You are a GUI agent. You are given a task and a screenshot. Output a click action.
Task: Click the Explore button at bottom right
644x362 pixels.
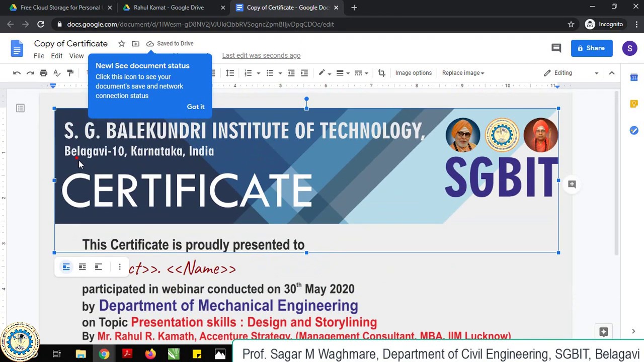click(x=604, y=332)
